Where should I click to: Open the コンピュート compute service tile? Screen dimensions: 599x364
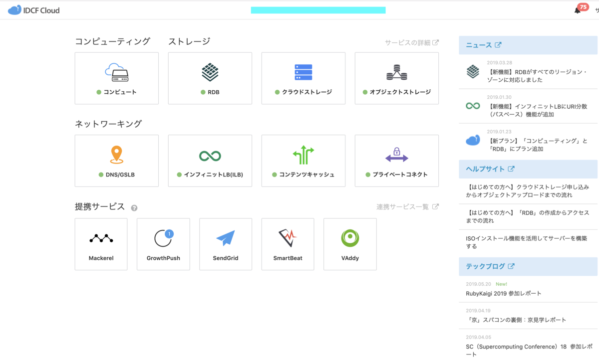tap(116, 78)
